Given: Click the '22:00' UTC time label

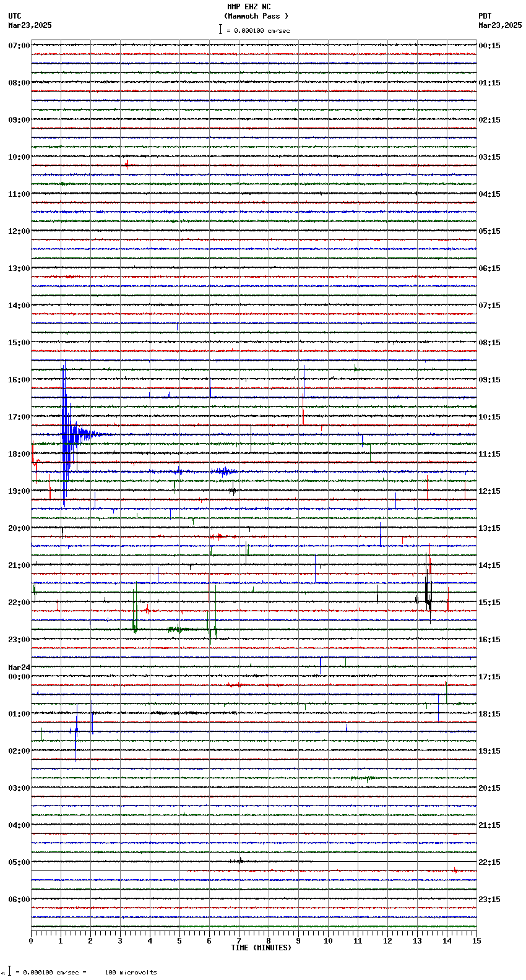Looking at the screenshot, I should [x=19, y=603].
